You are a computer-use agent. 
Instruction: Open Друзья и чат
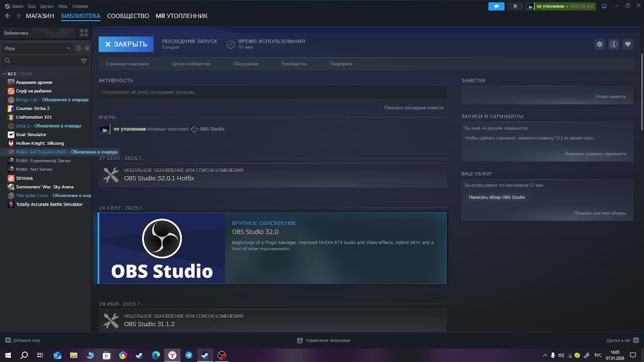(x=622, y=340)
